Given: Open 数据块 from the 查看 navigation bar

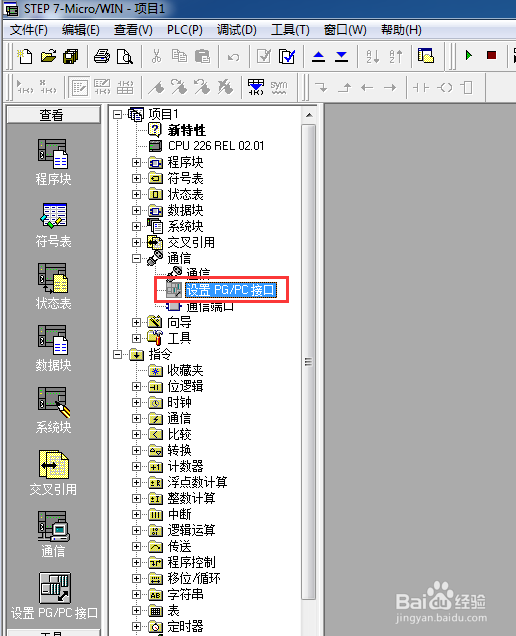Looking at the screenshot, I should pyautogui.click(x=53, y=349).
